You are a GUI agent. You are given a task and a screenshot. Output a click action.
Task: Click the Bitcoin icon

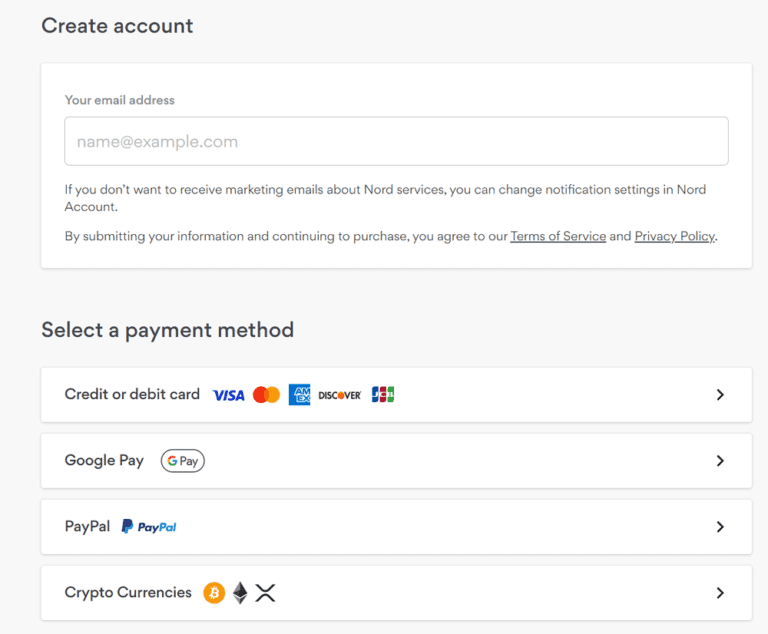click(214, 593)
